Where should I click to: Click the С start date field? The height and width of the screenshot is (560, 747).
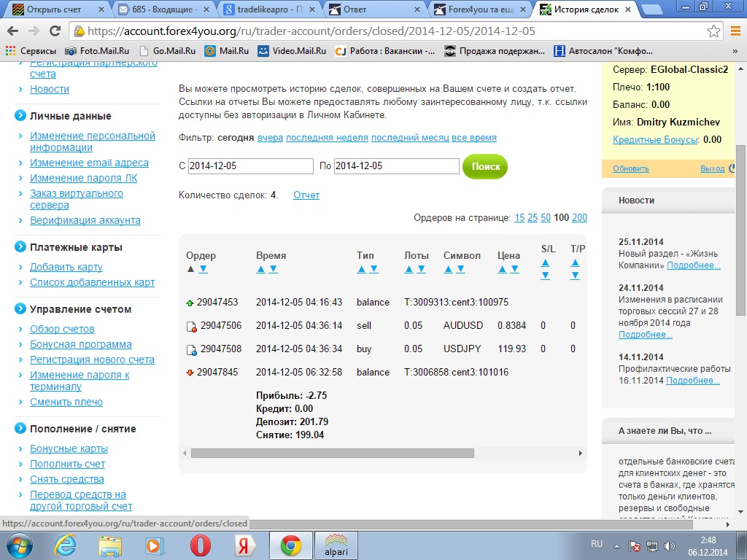251,166
